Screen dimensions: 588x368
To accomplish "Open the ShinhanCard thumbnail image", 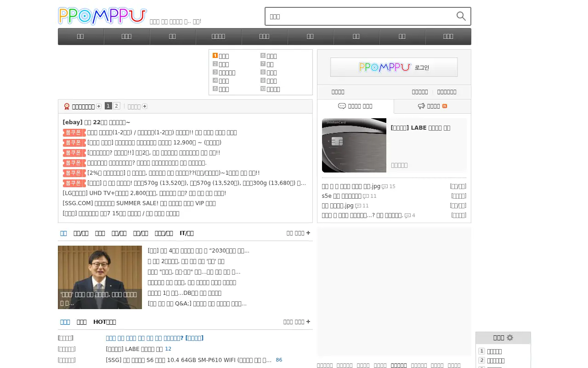I will 354,145.
